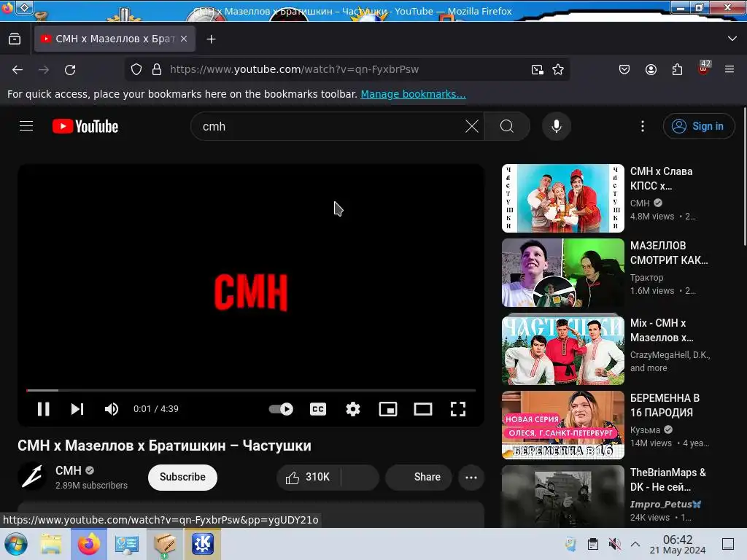
Task: Seek on the video progress bar
Action: click(251, 391)
